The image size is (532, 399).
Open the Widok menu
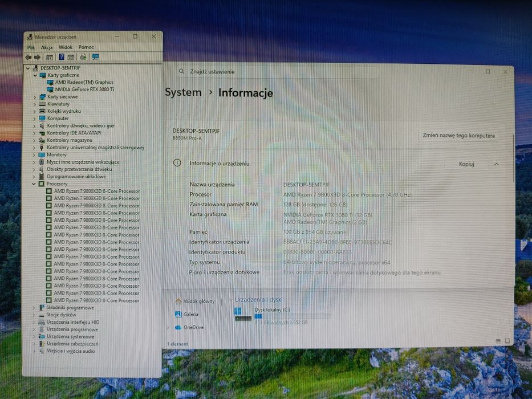(x=66, y=47)
